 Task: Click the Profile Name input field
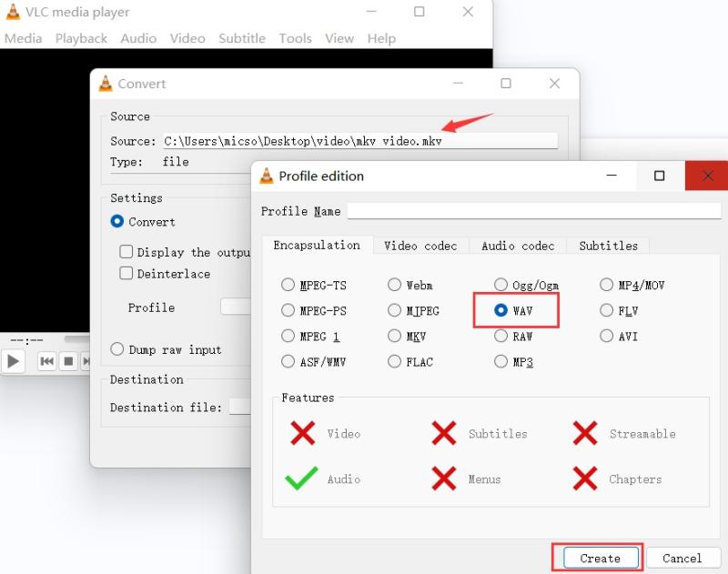click(x=534, y=211)
